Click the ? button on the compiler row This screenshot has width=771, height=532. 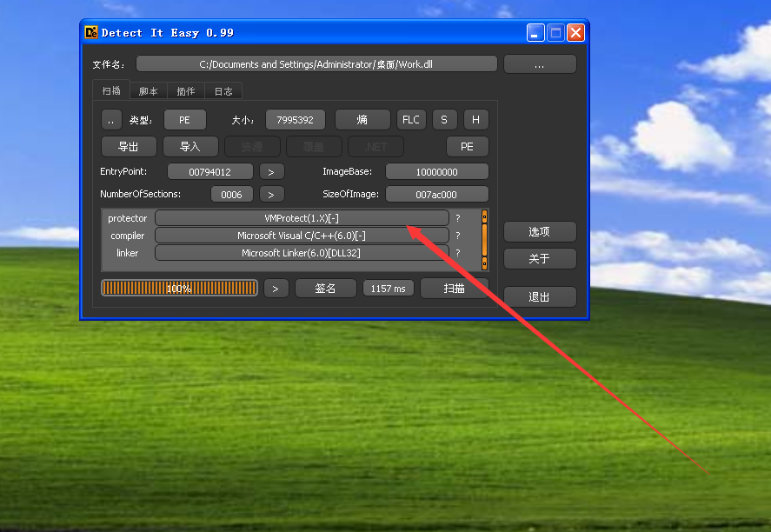458,236
